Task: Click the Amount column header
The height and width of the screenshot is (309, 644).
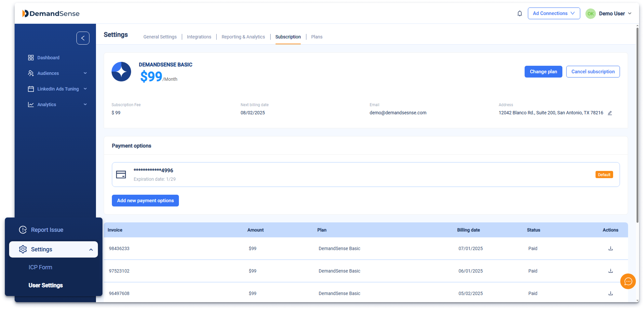Action: click(256, 230)
